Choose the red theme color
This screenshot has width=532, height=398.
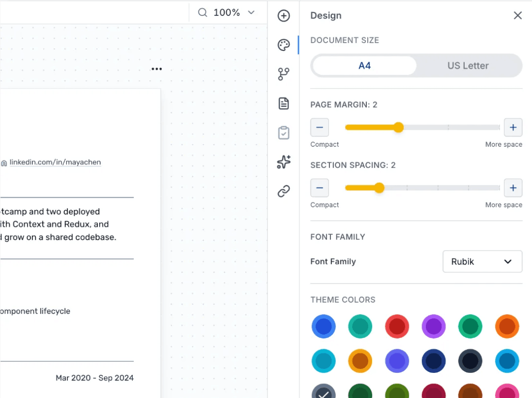(397, 326)
